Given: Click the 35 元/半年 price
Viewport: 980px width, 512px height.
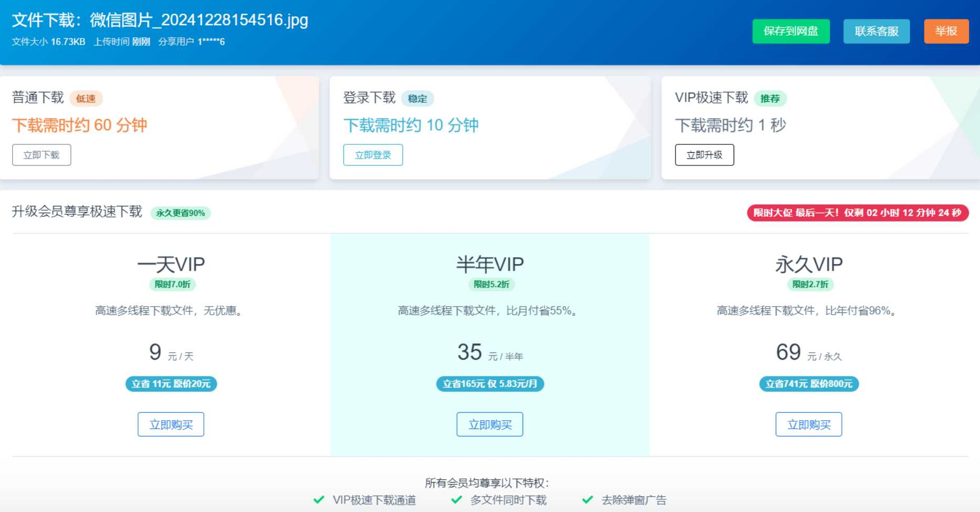Looking at the screenshot, I should point(490,352).
